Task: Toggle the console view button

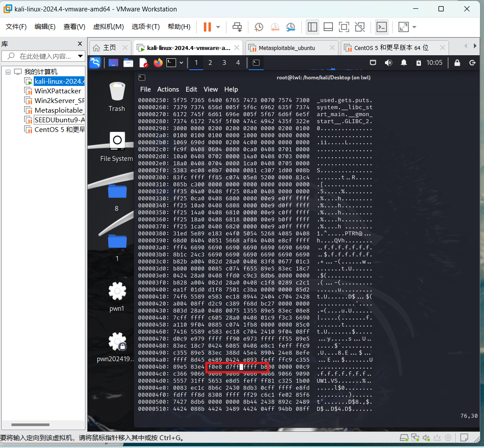Action: [x=382, y=27]
